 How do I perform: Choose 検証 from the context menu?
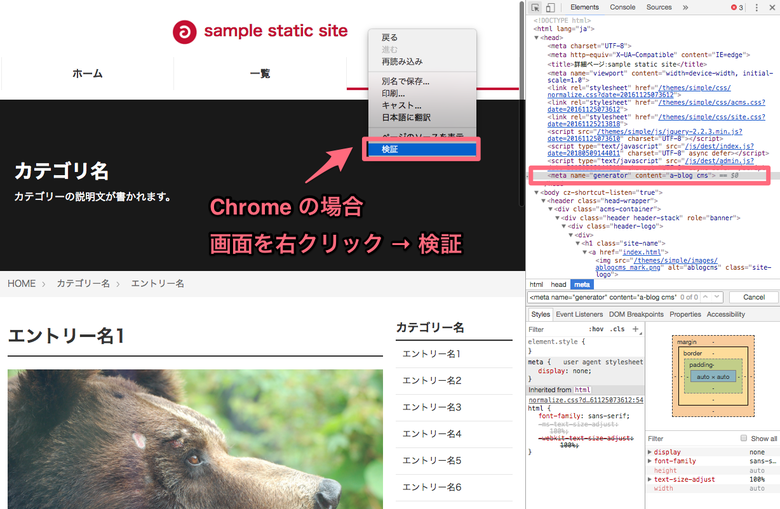tap(418, 149)
